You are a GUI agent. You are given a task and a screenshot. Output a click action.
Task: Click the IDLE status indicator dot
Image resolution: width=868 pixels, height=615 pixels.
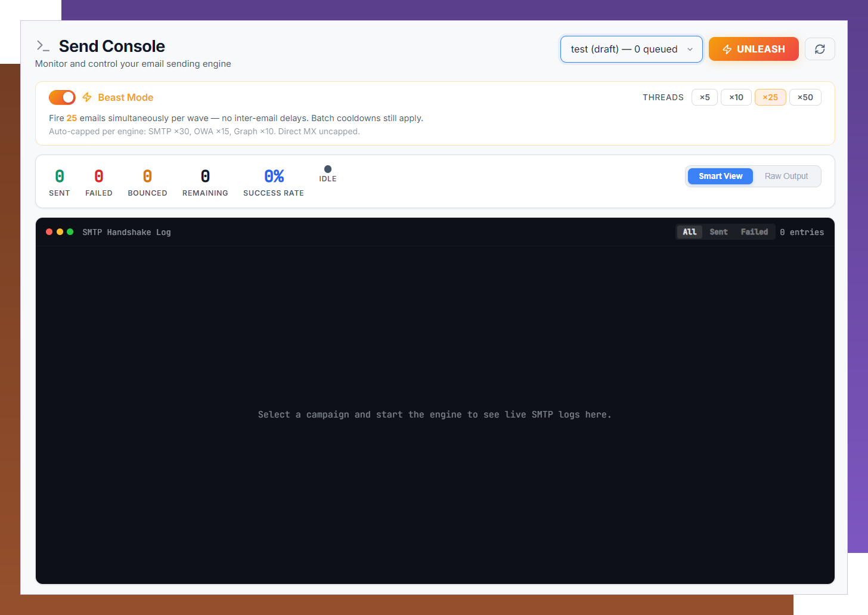328,168
